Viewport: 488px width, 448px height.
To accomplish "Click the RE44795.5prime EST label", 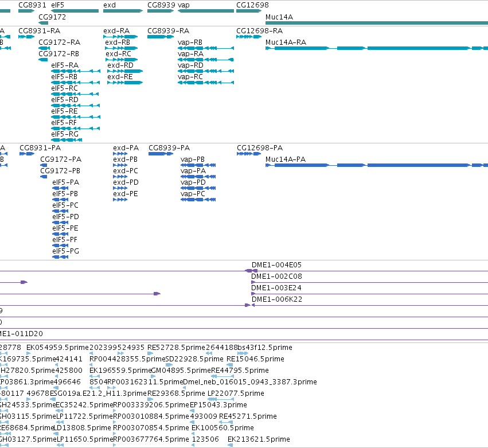I will 240,370.
